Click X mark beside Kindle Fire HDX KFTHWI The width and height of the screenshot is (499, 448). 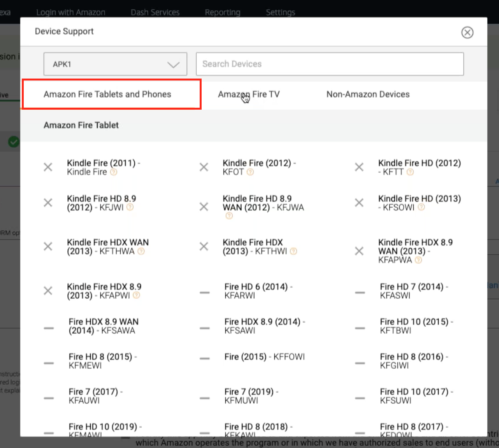[204, 247]
